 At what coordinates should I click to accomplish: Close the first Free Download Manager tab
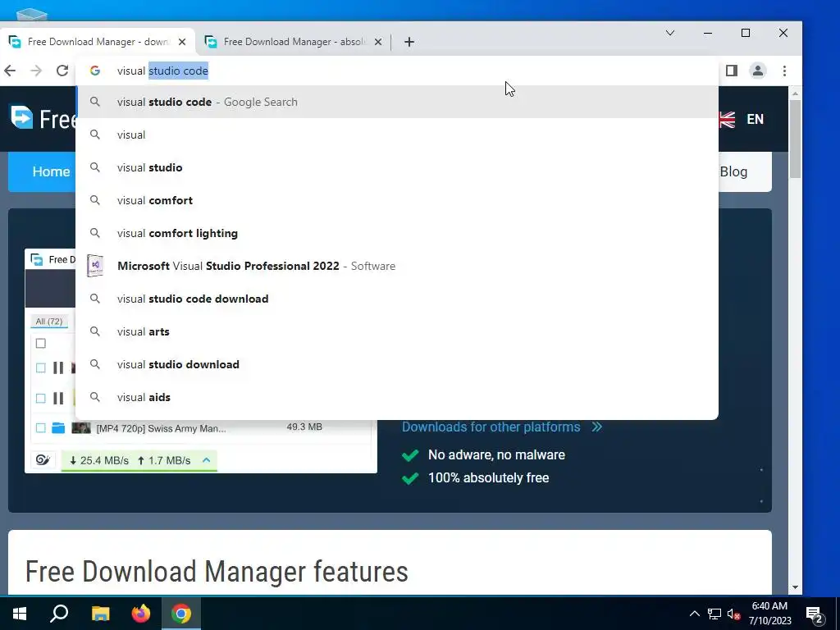pyautogui.click(x=182, y=42)
